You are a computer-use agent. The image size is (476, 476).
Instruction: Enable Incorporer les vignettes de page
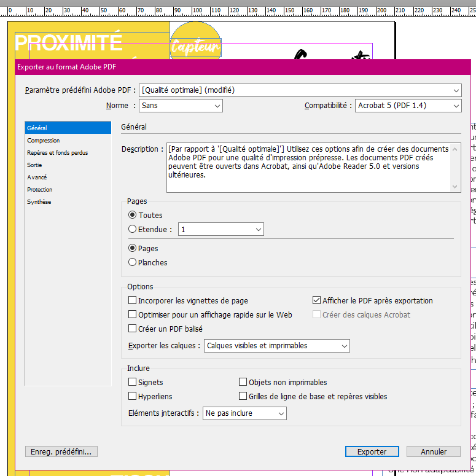pyautogui.click(x=132, y=300)
